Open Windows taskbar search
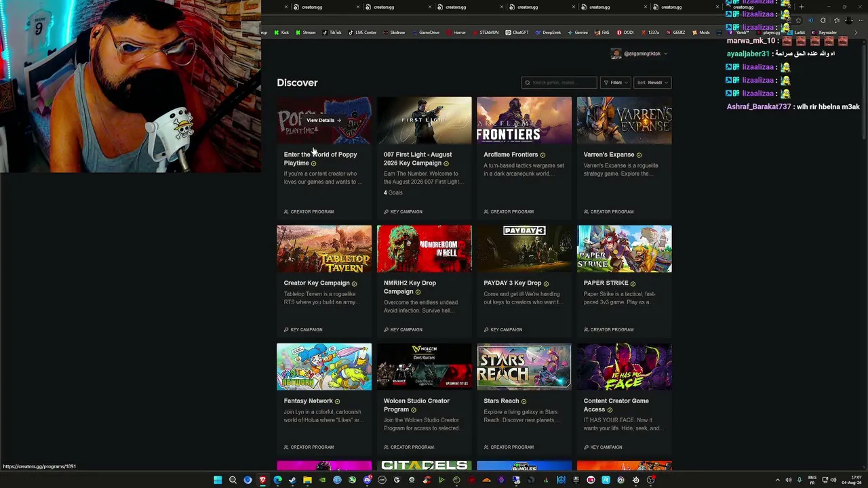This screenshot has height=488, width=868. click(233, 480)
